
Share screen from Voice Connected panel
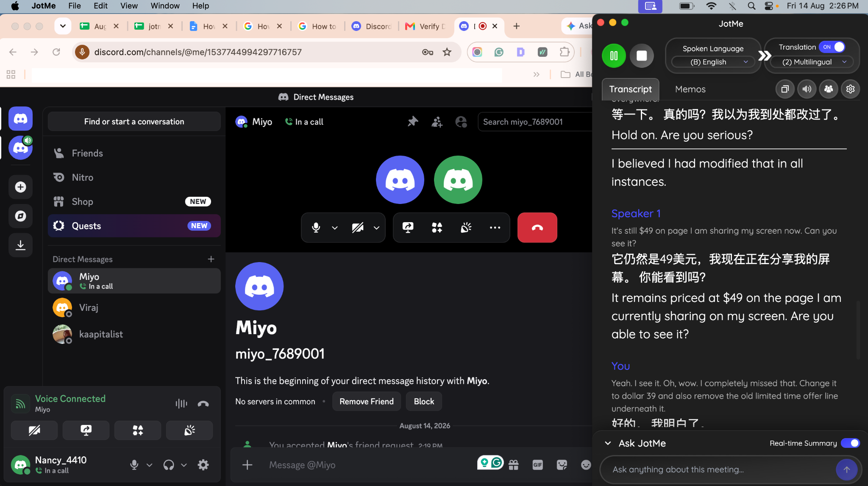point(86,430)
